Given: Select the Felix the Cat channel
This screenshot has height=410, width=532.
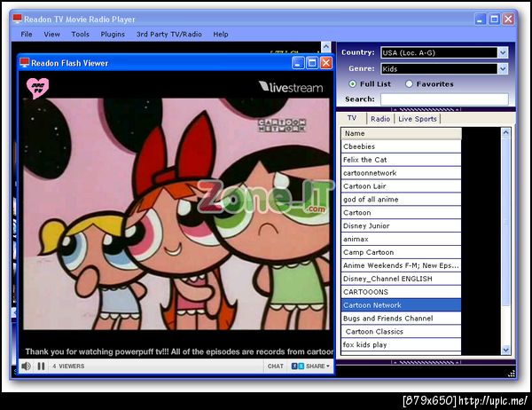Looking at the screenshot, I should (401, 160).
